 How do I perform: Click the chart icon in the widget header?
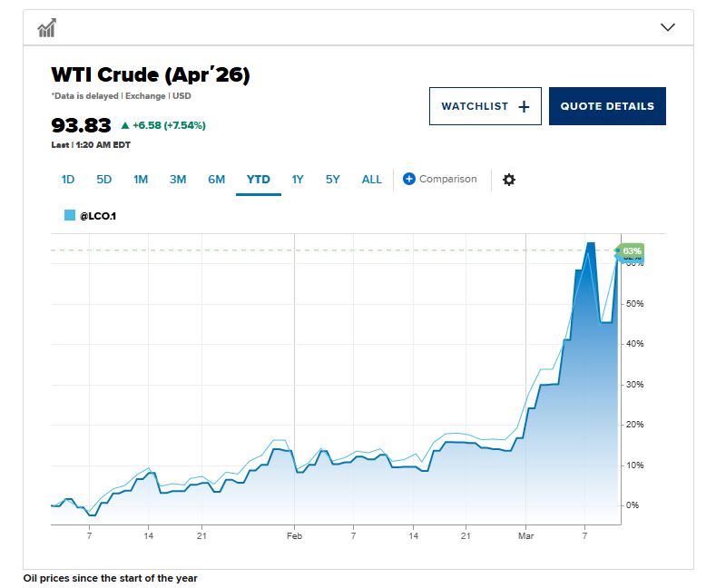click(x=47, y=28)
